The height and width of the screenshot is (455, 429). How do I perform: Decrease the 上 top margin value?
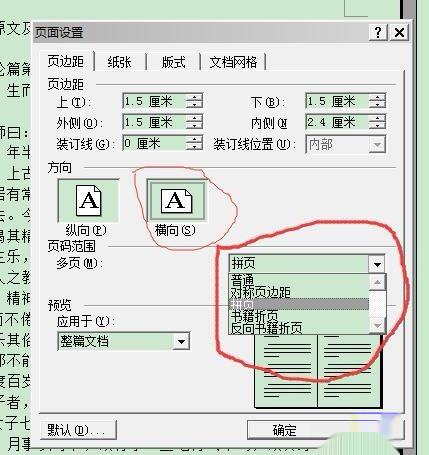[194, 105]
